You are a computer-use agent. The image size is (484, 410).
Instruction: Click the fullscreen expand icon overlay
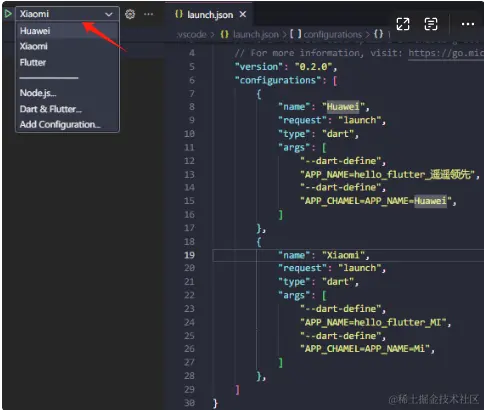coord(403,24)
